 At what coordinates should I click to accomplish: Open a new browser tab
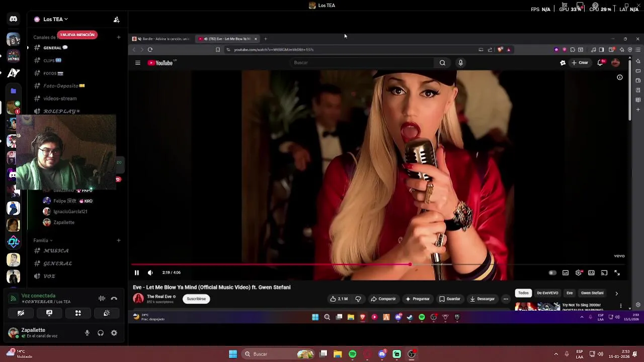click(x=266, y=39)
